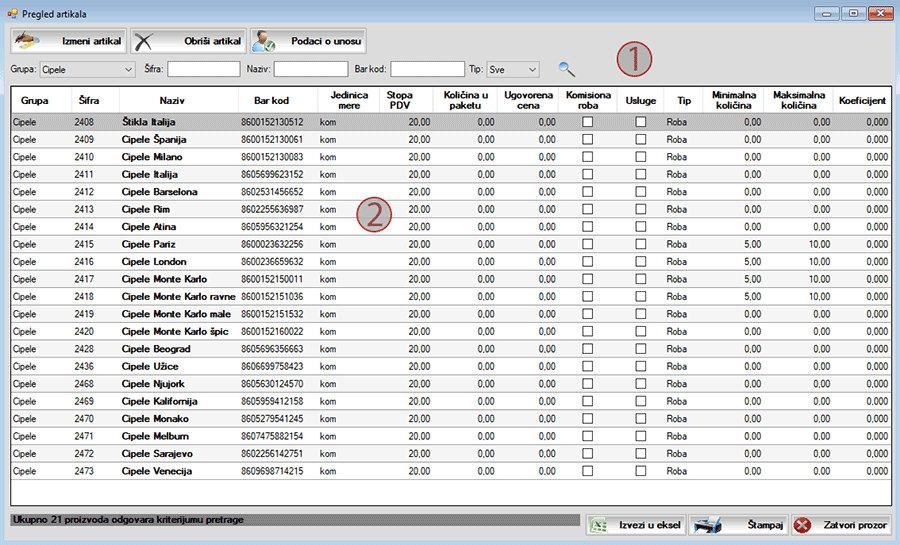Click minimalna količina 5,00 for Cipele London
Image resolution: width=900 pixels, height=545 pixels.
[752, 262]
